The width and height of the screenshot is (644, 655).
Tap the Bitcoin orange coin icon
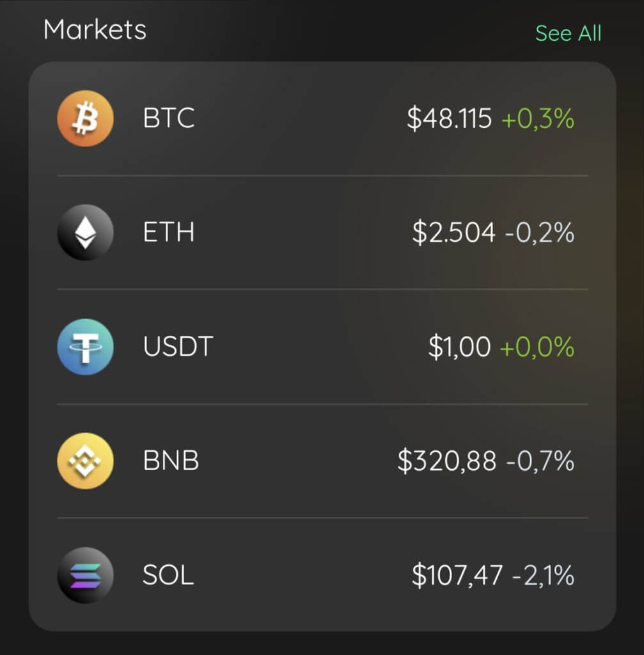(x=85, y=118)
